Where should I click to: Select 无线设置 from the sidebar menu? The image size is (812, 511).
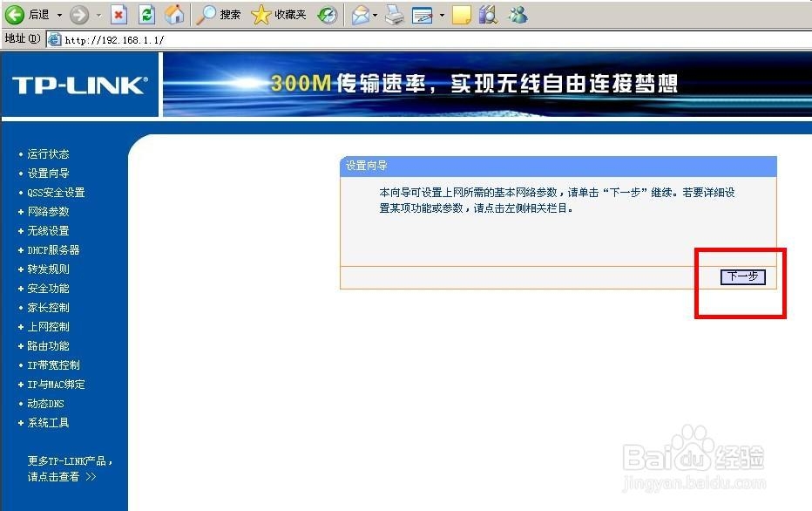[50, 230]
